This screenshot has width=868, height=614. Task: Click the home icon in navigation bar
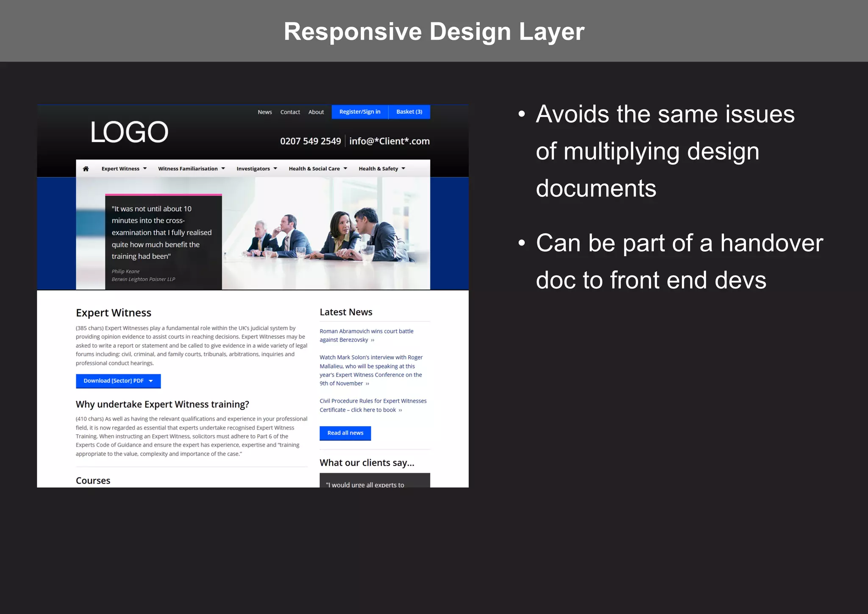pos(86,169)
